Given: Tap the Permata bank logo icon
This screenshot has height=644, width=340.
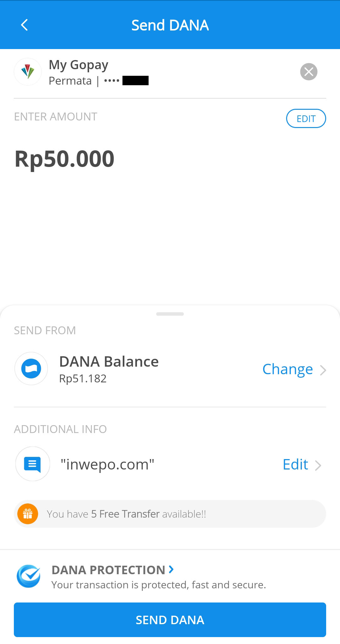Looking at the screenshot, I should pos(28,72).
